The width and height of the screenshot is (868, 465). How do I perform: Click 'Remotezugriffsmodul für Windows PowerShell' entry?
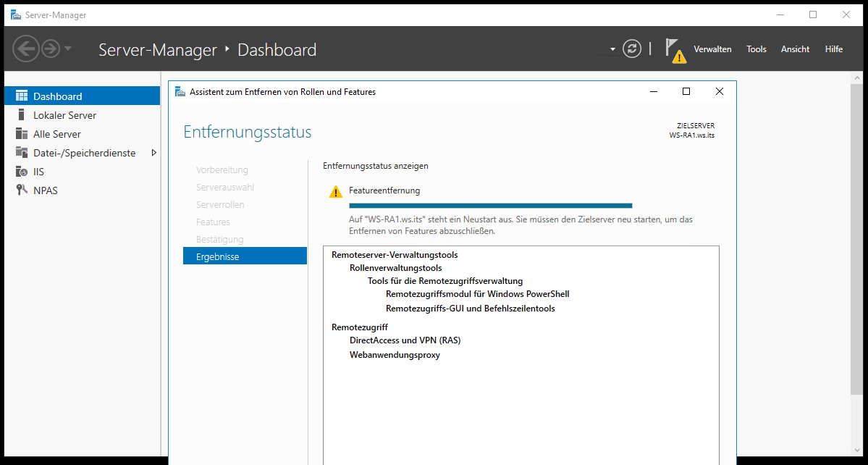pos(478,294)
